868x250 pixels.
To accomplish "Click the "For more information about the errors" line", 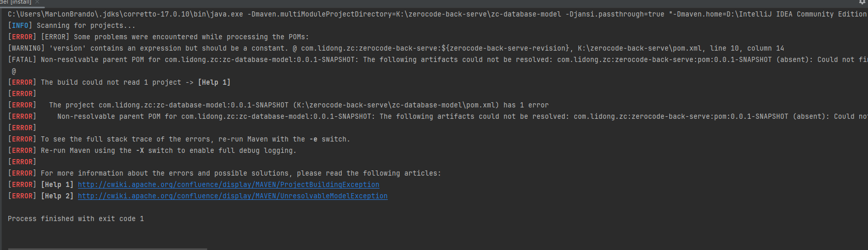I will pyautogui.click(x=241, y=174).
